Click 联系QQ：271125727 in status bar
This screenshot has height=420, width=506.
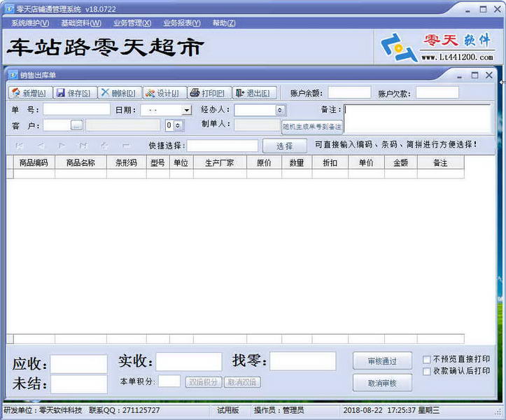point(125,410)
